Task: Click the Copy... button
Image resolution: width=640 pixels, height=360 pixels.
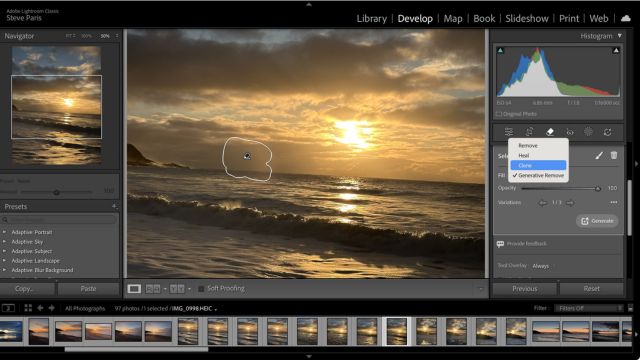Action: pos(27,289)
